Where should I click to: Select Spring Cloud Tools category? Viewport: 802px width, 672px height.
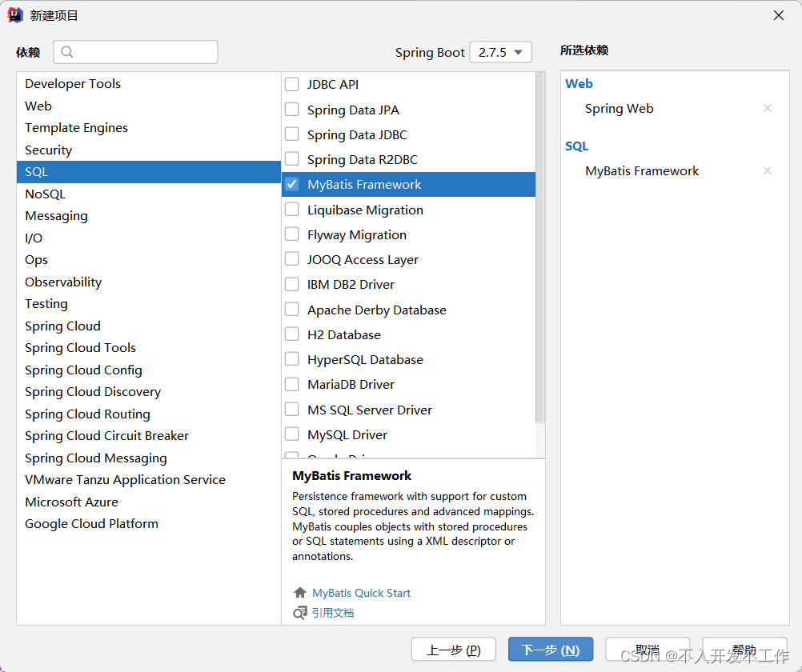pos(148,348)
